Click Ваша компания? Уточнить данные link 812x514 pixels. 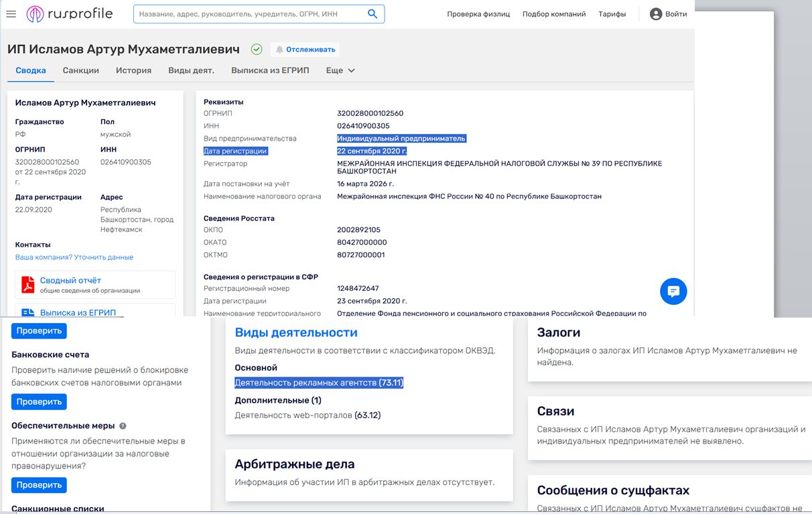coord(74,257)
